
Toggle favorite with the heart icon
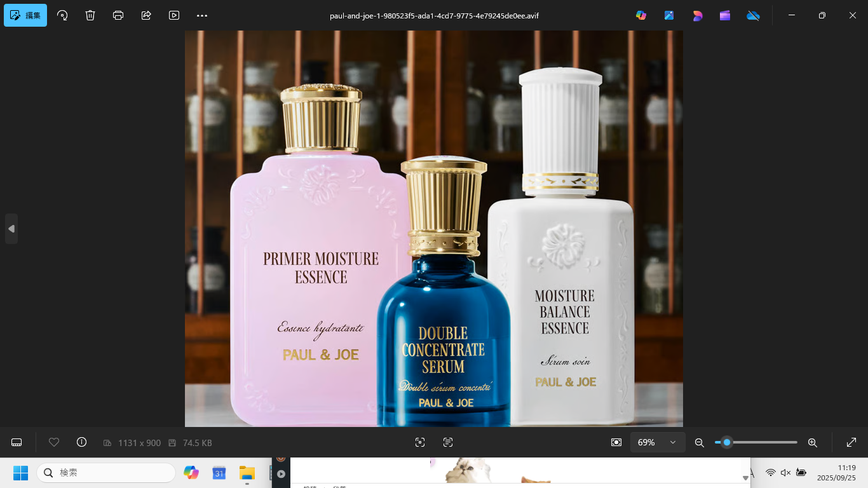pyautogui.click(x=54, y=442)
